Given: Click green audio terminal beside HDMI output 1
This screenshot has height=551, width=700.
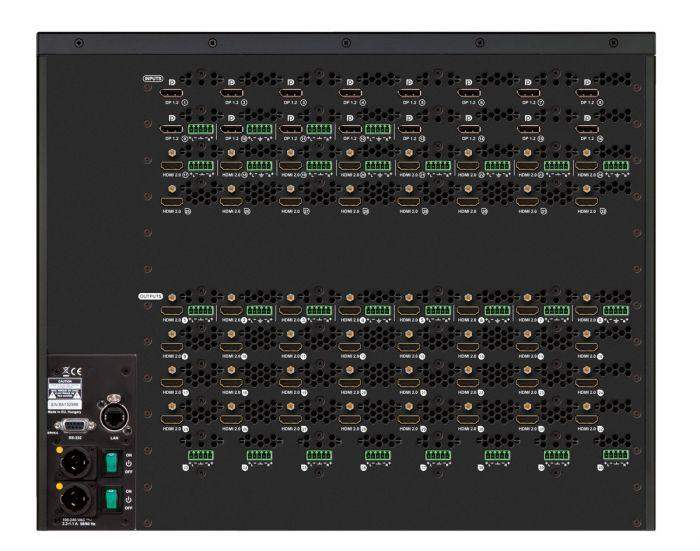Looking at the screenshot, I should click(x=201, y=310).
